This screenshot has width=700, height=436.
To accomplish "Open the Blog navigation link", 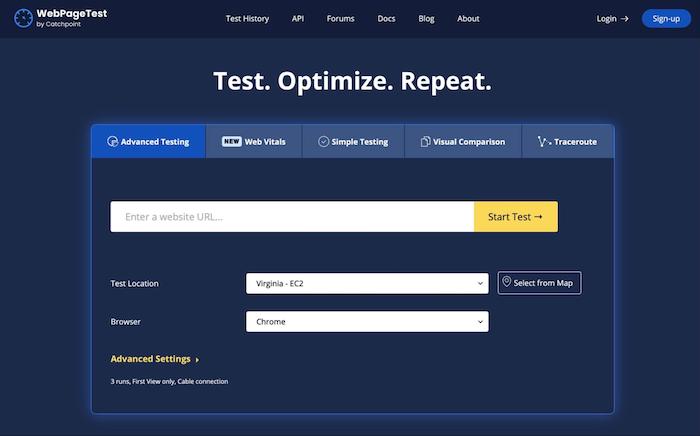I will 426,19.
